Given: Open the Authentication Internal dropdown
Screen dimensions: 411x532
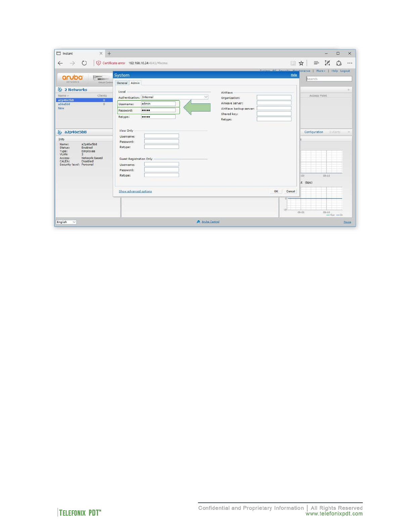Looking at the screenshot, I should [x=175, y=97].
